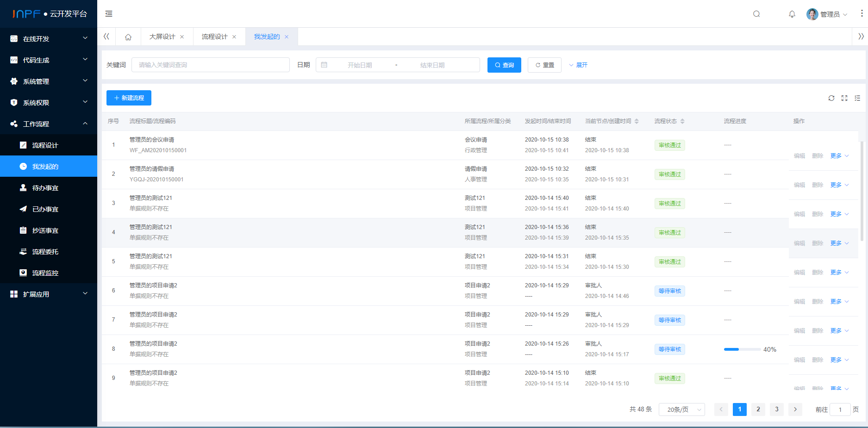Switch to the 大屏设计 tab
Image resolution: width=868 pixels, height=428 pixels.
(162, 36)
